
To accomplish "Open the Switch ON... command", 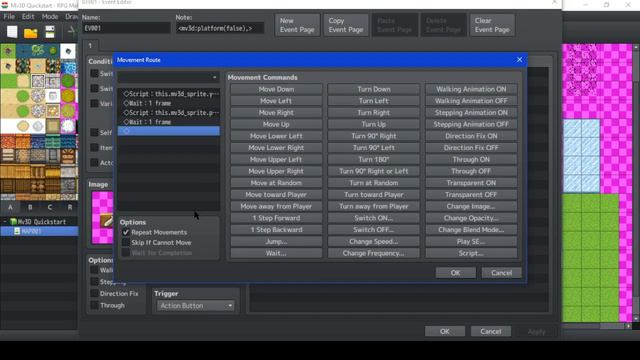I will tap(373, 218).
